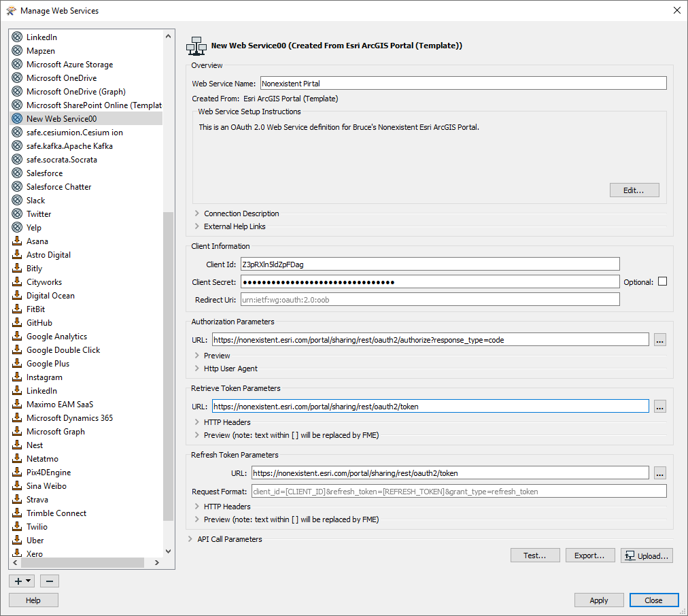This screenshot has height=616, width=688.
Task: Click the download icon beside Bitly
Action: [x=17, y=268]
